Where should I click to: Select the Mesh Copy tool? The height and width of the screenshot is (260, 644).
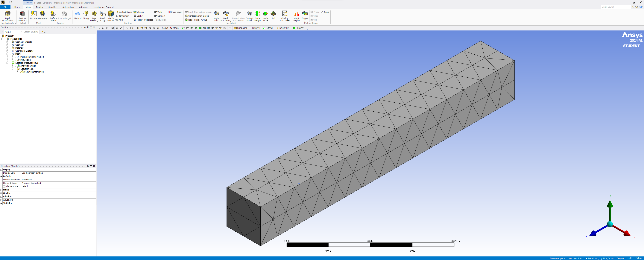[x=103, y=16]
